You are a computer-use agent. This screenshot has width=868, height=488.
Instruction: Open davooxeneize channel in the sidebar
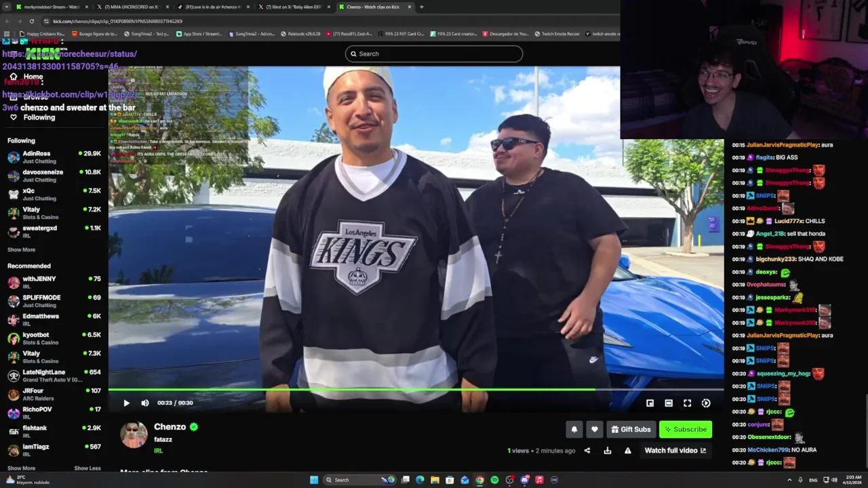(x=54, y=176)
